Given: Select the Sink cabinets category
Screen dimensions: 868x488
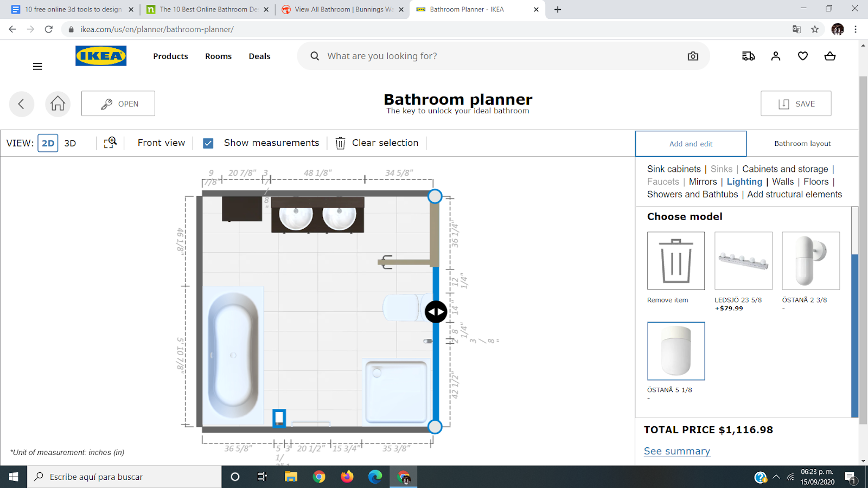Looking at the screenshot, I should click(674, 169).
